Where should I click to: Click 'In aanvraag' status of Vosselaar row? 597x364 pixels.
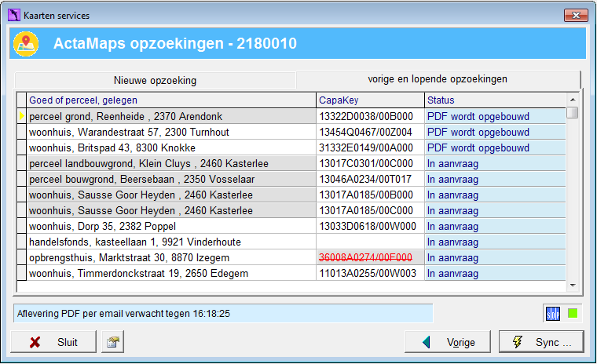click(x=496, y=179)
